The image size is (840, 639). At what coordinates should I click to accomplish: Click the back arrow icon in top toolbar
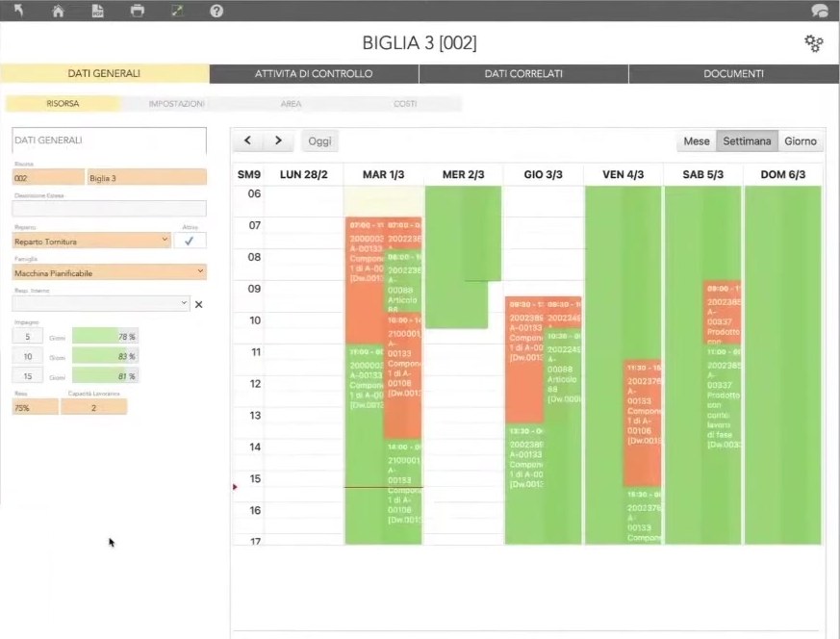[18, 11]
